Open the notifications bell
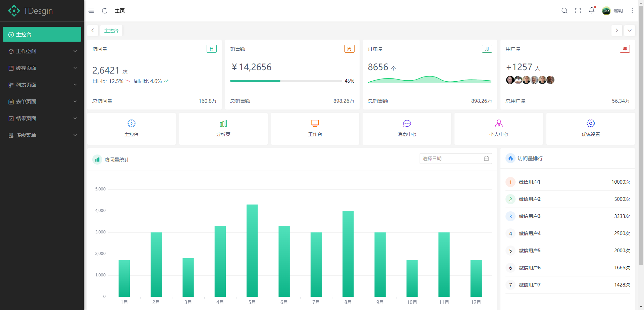Image resolution: width=644 pixels, height=310 pixels. [x=592, y=11]
